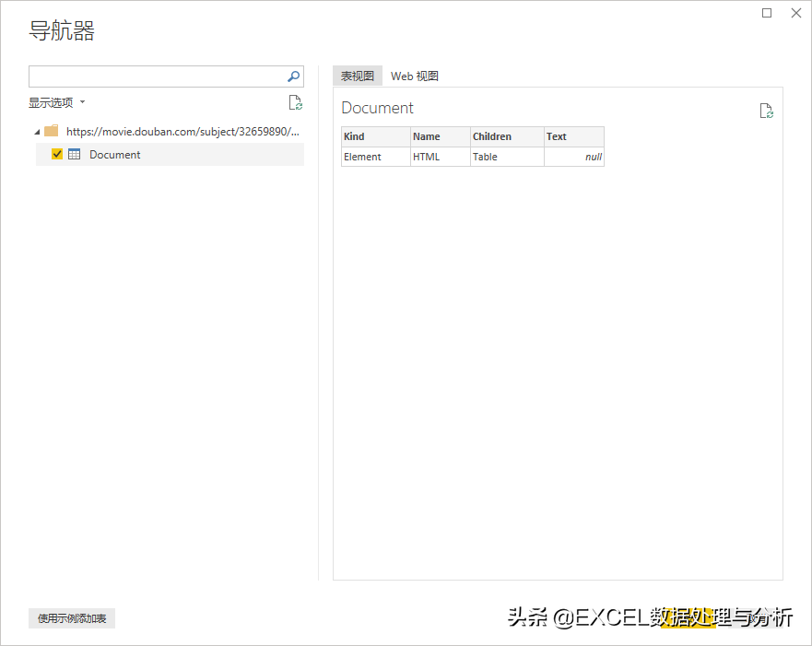
Task: Maximize the navigator dialog window
Action: 767,13
